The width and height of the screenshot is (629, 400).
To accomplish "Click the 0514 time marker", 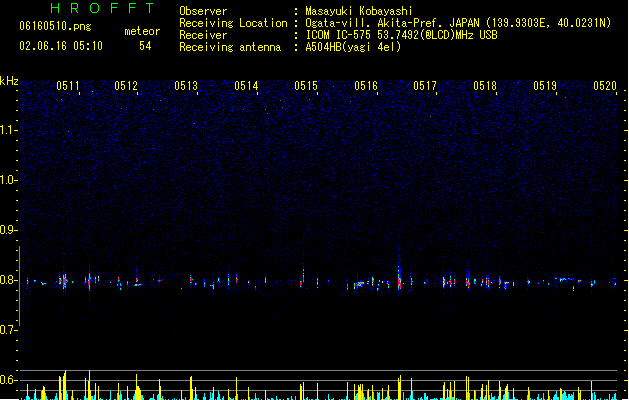I will pos(246,86).
